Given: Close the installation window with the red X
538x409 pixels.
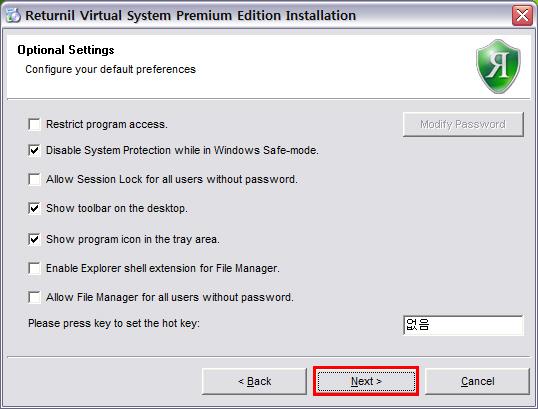Looking at the screenshot, I should point(522,15).
